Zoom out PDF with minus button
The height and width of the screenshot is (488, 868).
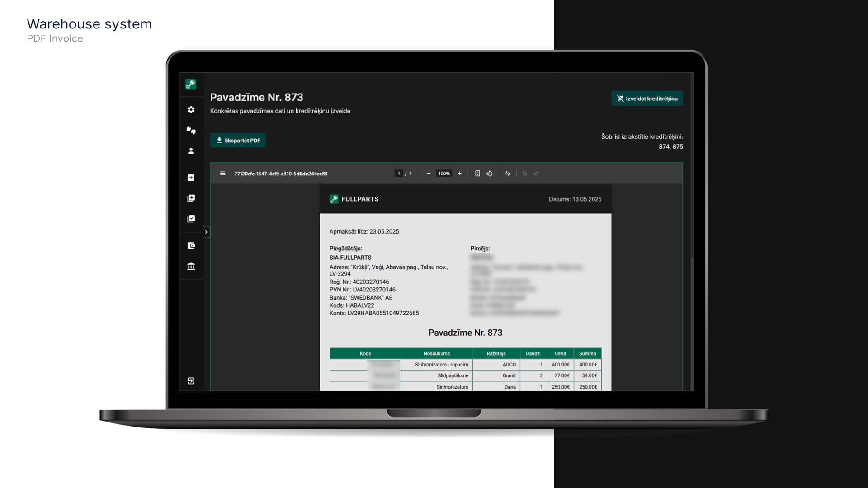click(x=429, y=174)
